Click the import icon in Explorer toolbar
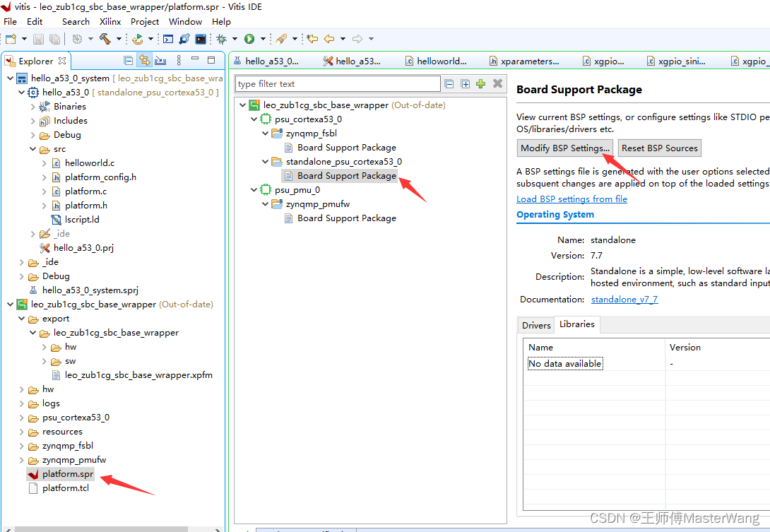 pos(160,61)
